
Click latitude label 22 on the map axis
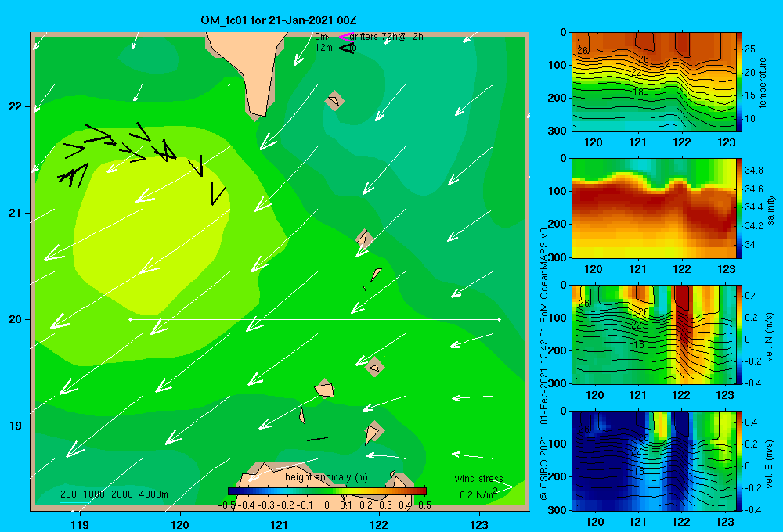coord(15,106)
